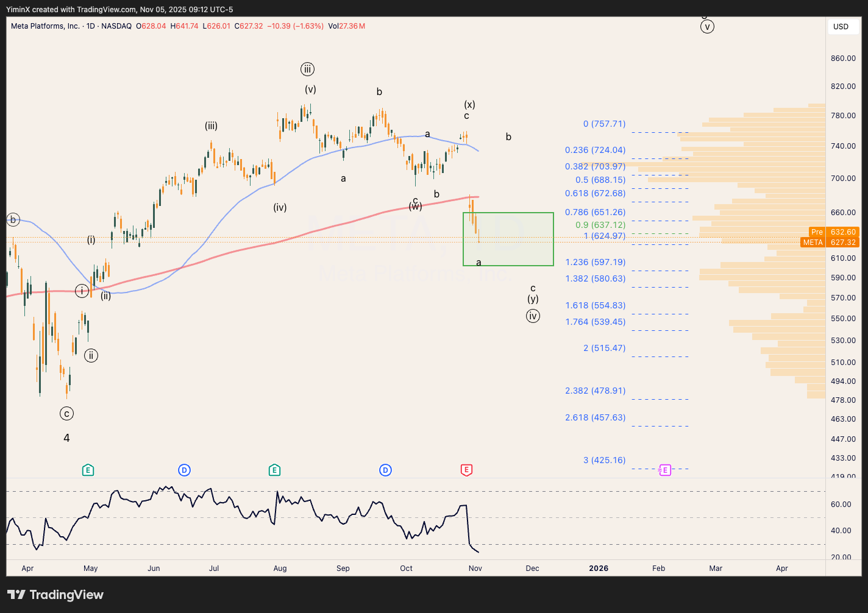Click the red earnings E marker near Nov
Viewport: 868px width, 613px height.
coord(466,470)
